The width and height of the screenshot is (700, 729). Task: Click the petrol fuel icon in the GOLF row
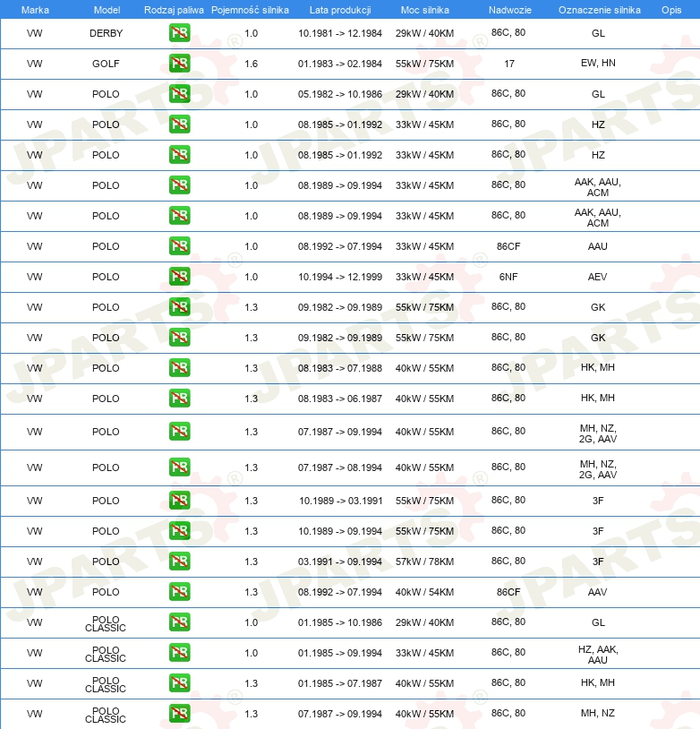tap(179, 64)
